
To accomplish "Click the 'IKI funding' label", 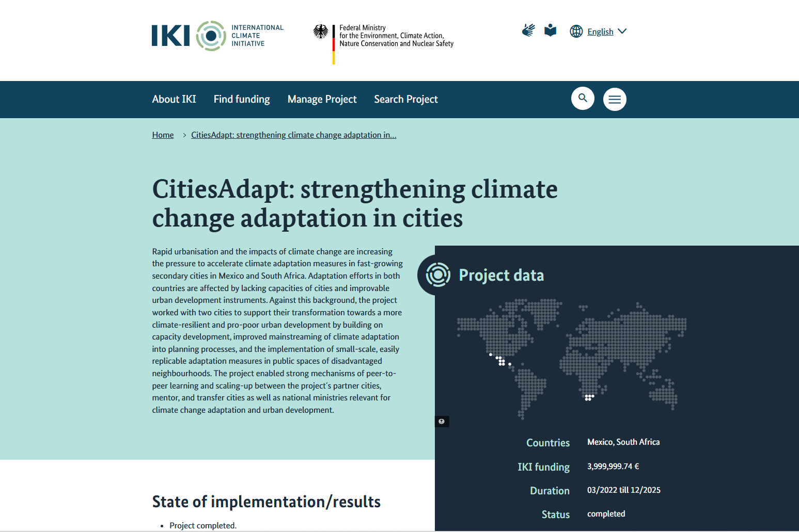I will (x=544, y=467).
